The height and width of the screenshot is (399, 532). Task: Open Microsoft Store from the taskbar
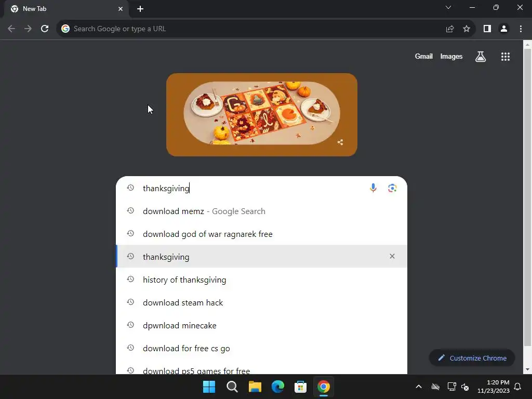point(301,387)
